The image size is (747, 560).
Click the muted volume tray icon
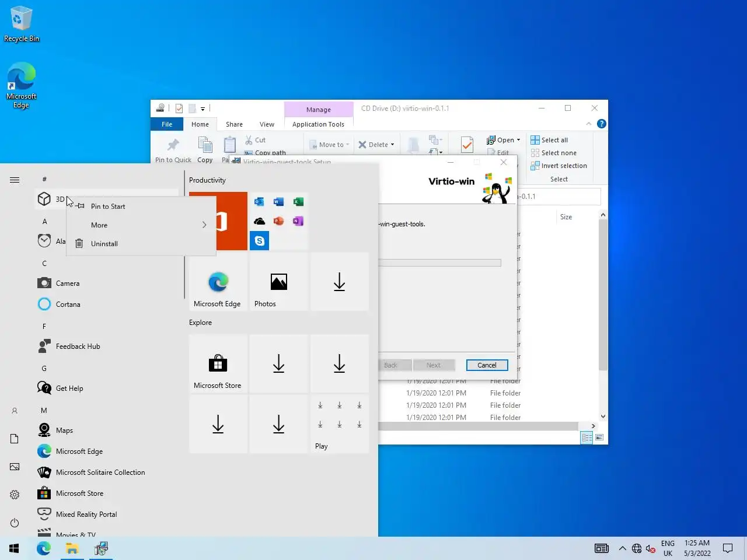click(651, 548)
